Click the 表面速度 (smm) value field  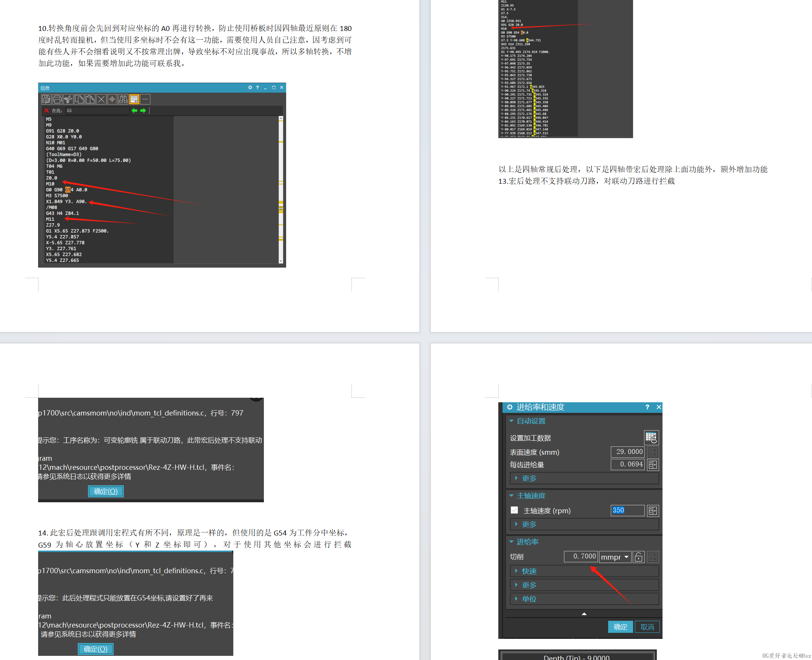(x=627, y=452)
